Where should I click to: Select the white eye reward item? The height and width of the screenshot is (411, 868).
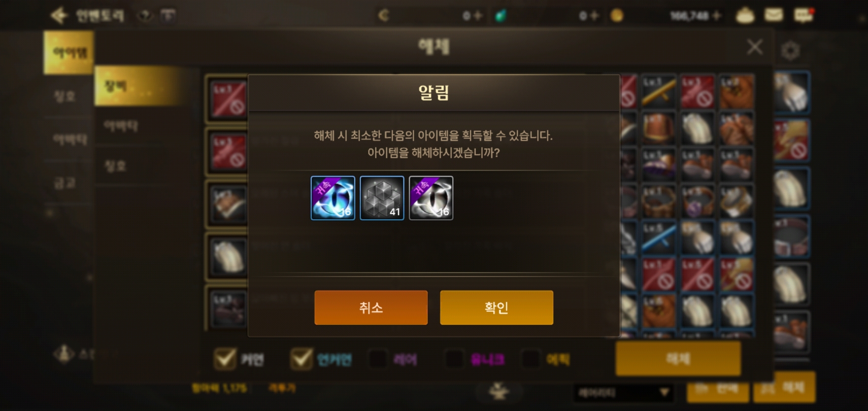coord(431,198)
